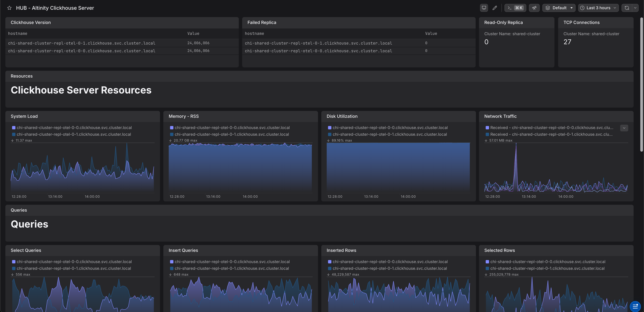Viewport: 644px width, 312px height.
Task: Toggle otel-0-1 series in Memory - RSS legend
Action: (x=231, y=134)
